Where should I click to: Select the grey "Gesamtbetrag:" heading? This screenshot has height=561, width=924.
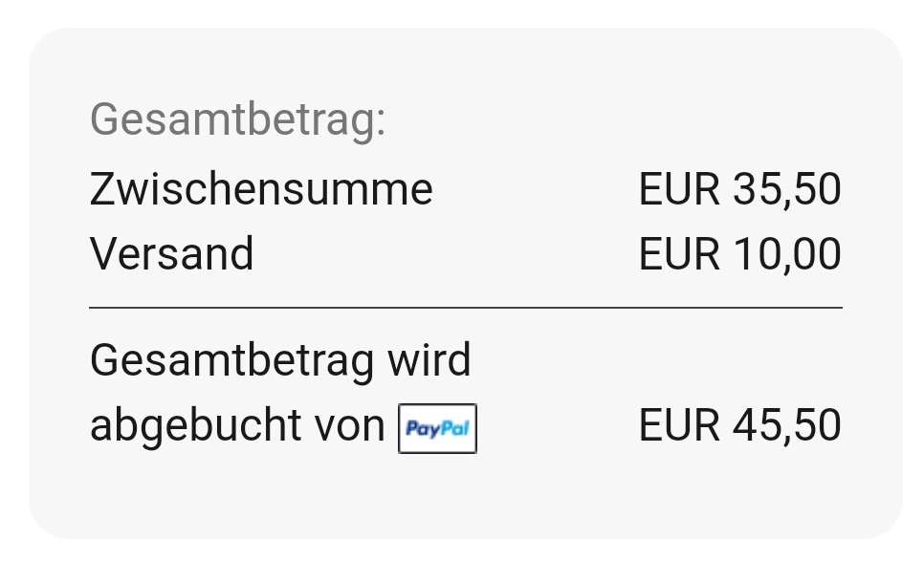(237, 121)
